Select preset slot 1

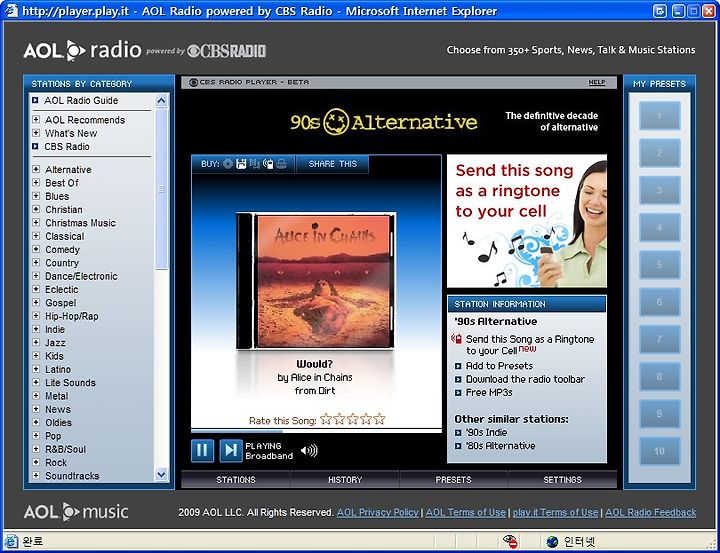pos(659,116)
